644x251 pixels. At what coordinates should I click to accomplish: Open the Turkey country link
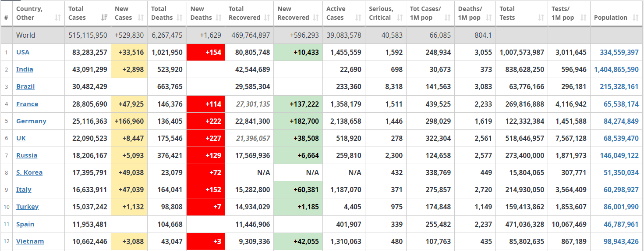pos(27,207)
